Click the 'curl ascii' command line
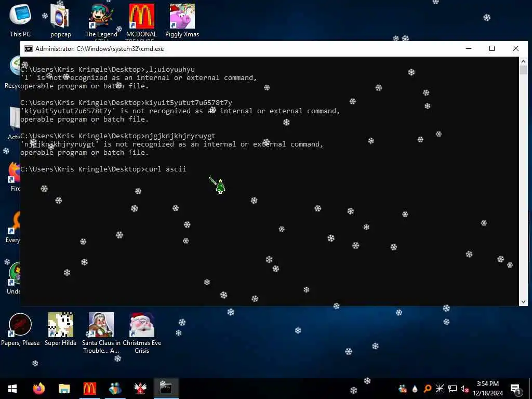 point(103,169)
